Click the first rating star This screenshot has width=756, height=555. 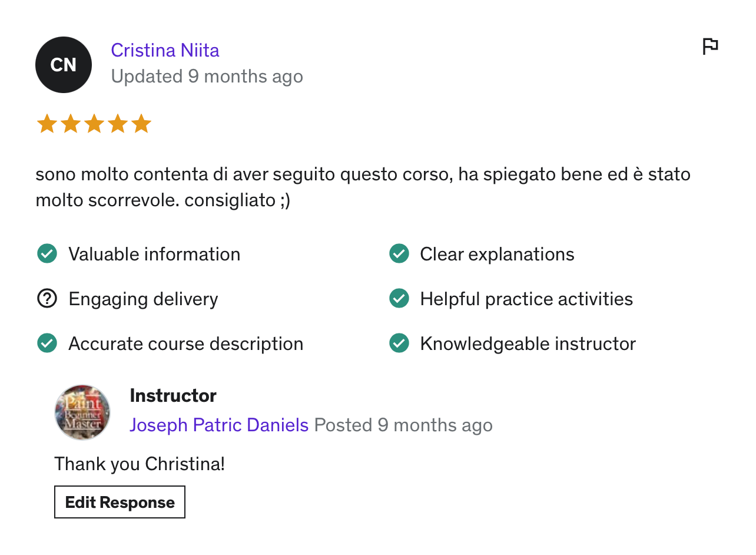pos(47,124)
